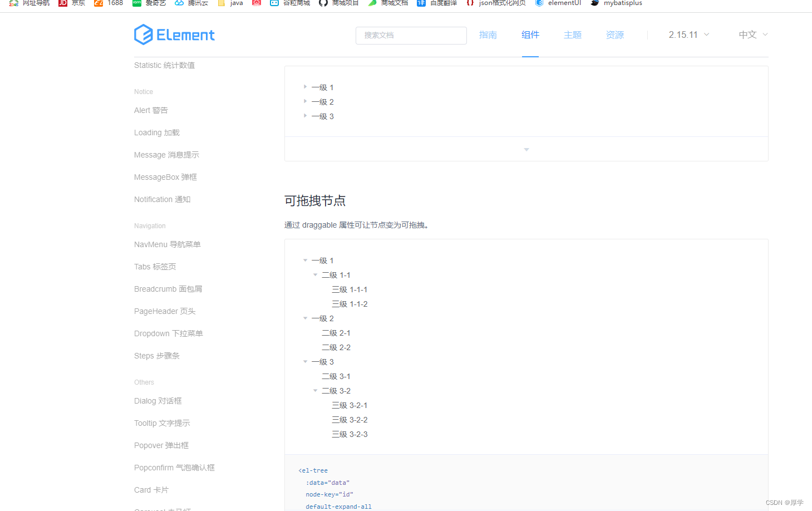Screen dimensions: 812x511
Task: Select tree node 三级 3-2-3
Action: click(x=350, y=434)
